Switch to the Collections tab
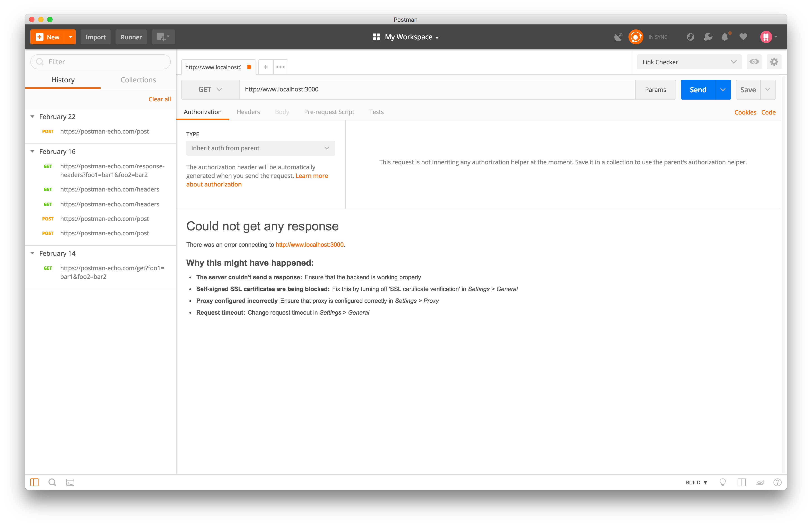 138,80
